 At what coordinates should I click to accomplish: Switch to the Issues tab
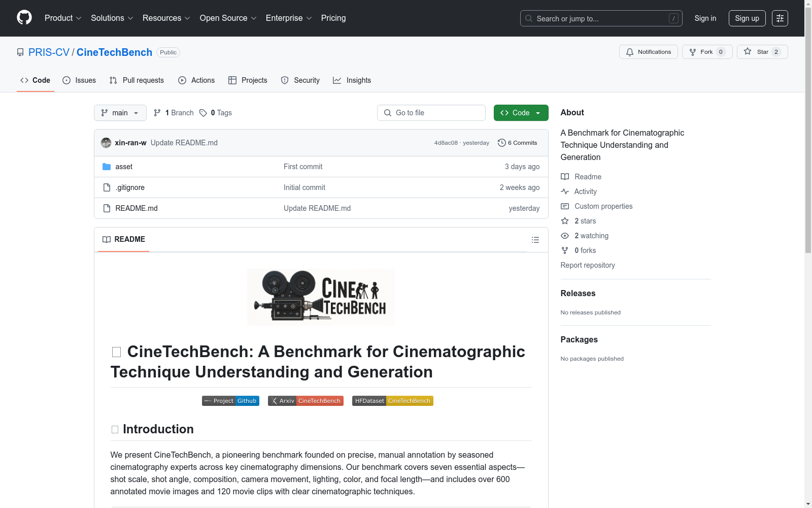click(79, 80)
